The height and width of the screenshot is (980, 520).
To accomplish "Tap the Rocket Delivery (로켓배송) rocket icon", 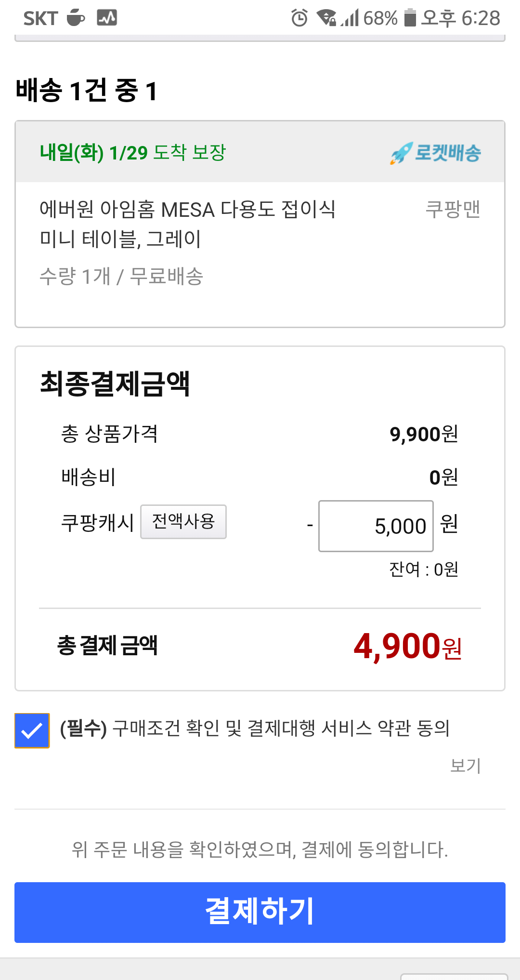I will click(x=401, y=153).
